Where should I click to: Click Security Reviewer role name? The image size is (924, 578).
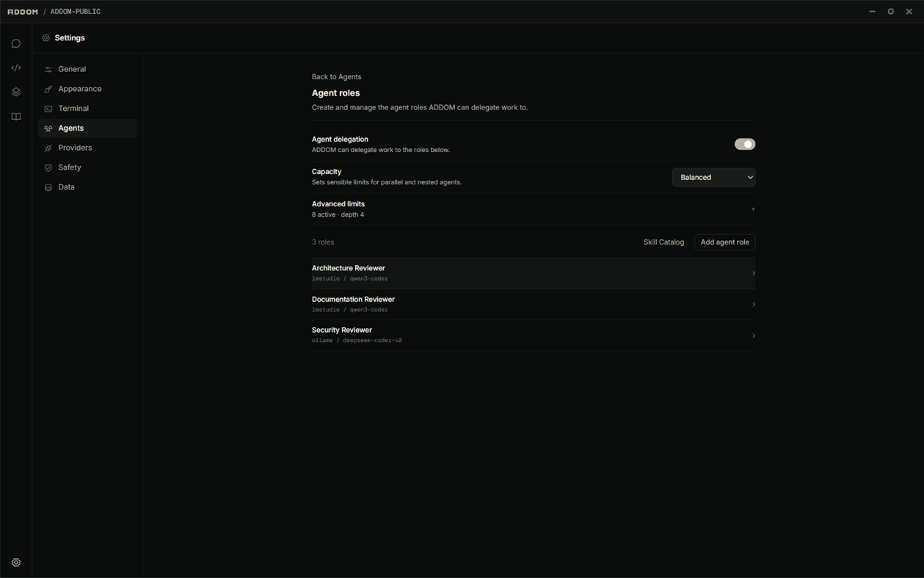342,330
